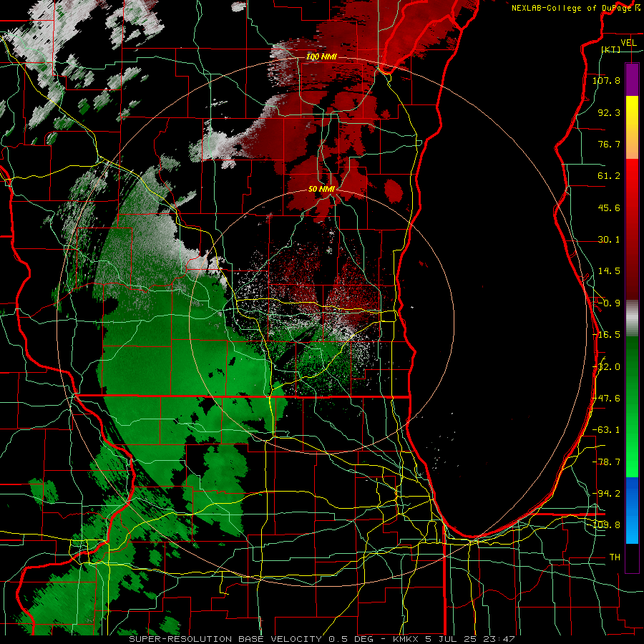Click the 76.7 scale value
This screenshot has height=644, width=644.
click(x=609, y=144)
